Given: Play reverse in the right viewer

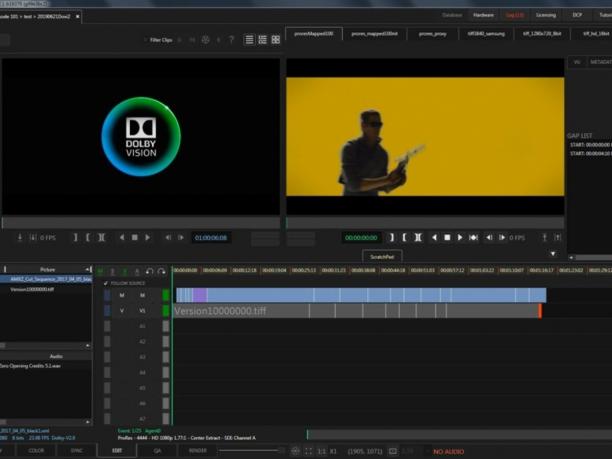Looking at the screenshot, I should click(434, 237).
